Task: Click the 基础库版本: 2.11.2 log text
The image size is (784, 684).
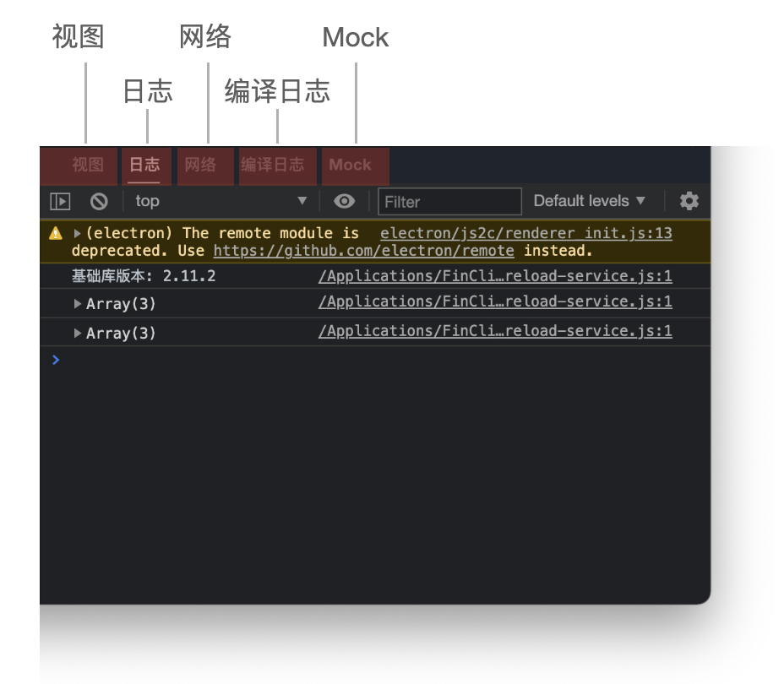Action: click(144, 276)
